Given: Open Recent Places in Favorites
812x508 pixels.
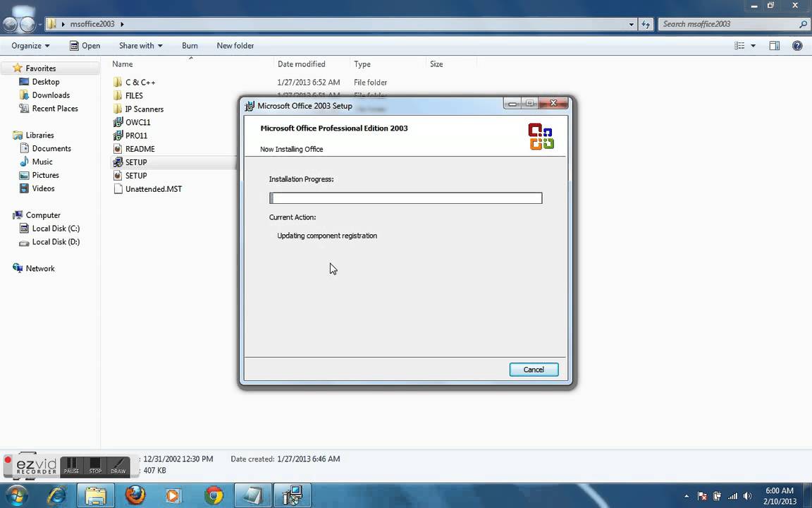Looking at the screenshot, I should [x=48, y=109].
